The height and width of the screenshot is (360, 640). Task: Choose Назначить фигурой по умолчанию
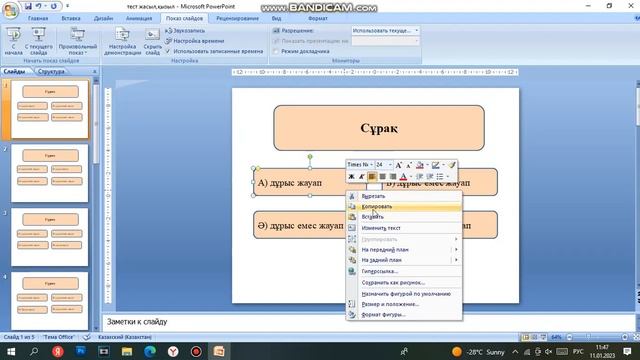coord(404,294)
